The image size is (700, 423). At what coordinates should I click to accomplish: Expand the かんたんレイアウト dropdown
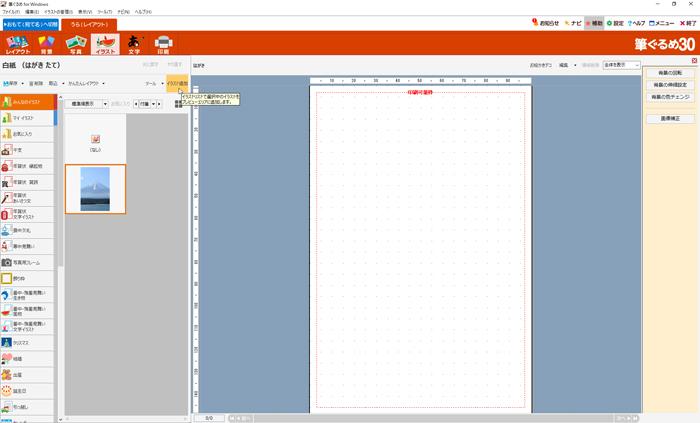[x=88, y=84]
